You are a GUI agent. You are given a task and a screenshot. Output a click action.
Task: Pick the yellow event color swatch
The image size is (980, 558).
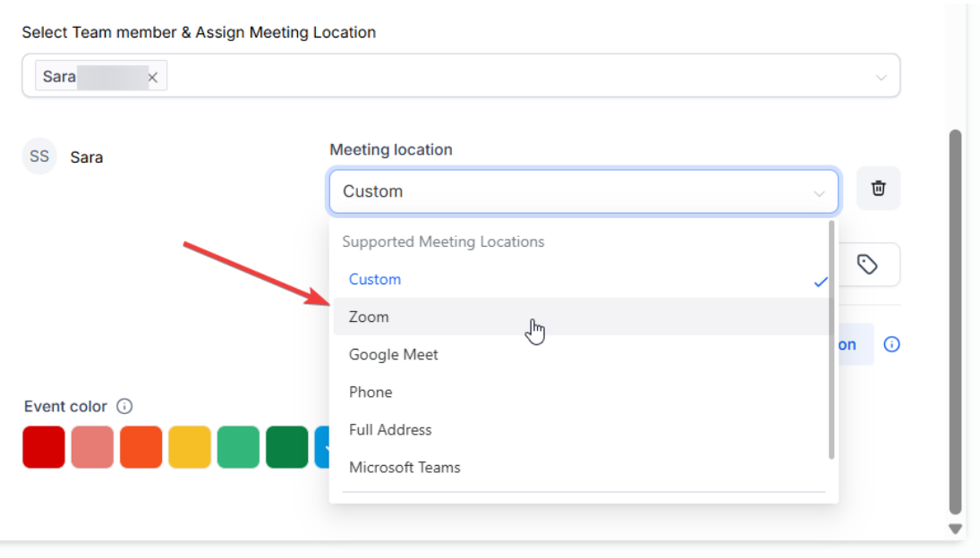[x=190, y=447]
